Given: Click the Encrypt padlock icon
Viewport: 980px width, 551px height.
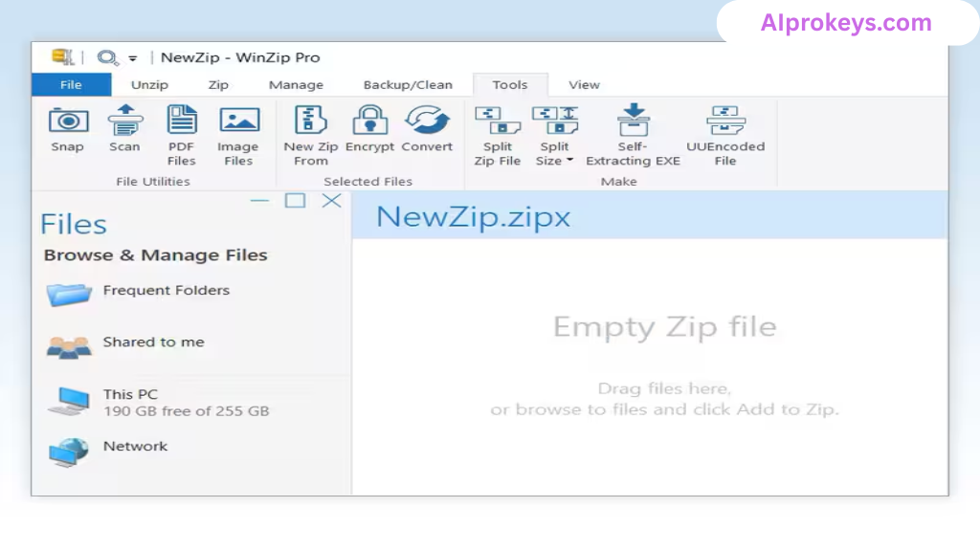Looking at the screenshot, I should [x=370, y=120].
